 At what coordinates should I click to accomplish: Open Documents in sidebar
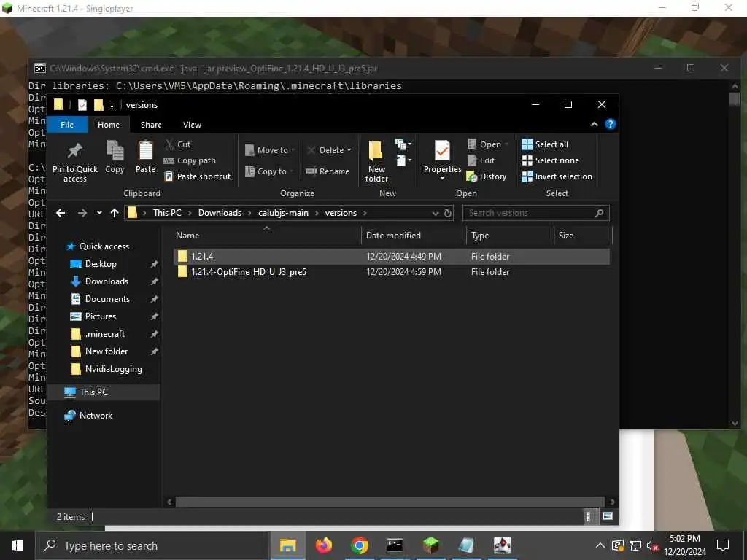(x=107, y=299)
